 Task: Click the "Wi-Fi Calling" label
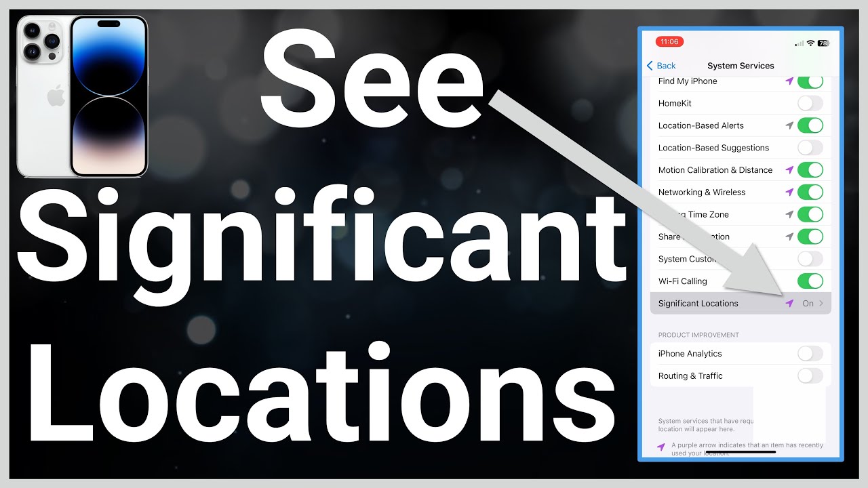683,281
